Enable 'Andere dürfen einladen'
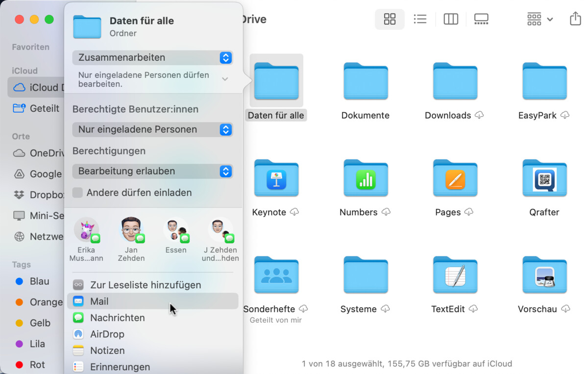The height and width of the screenshot is (374, 588). coord(77,193)
